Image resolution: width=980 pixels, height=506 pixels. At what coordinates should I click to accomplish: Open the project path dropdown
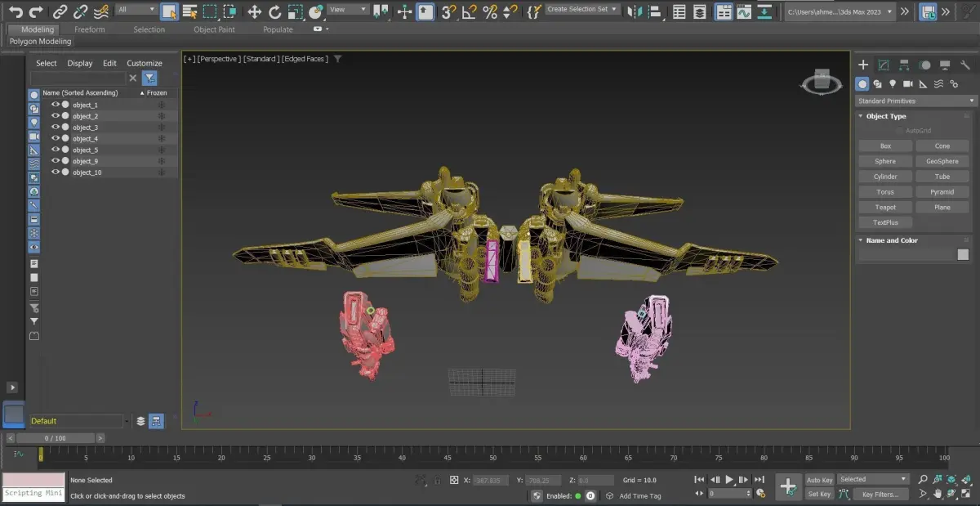click(x=840, y=11)
